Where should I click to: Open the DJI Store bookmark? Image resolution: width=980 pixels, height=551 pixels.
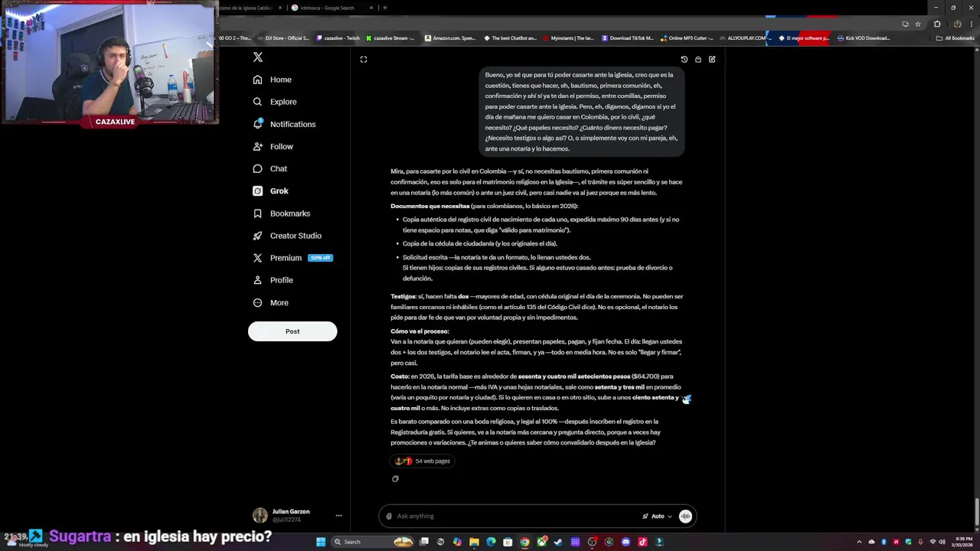(x=283, y=37)
